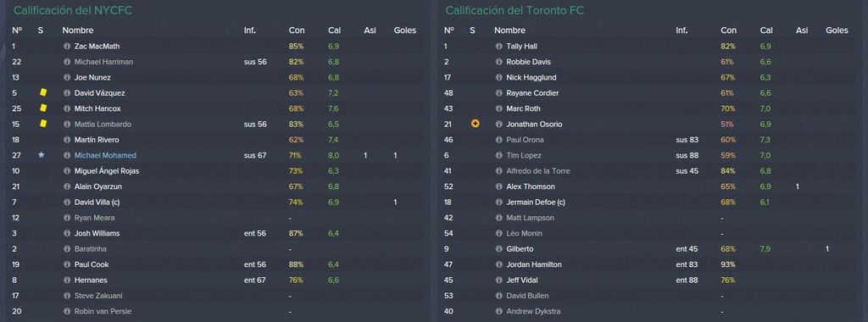This screenshot has height=322, width=868.
Task: Open Alex Thomson's player profile
Action: point(531,187)
